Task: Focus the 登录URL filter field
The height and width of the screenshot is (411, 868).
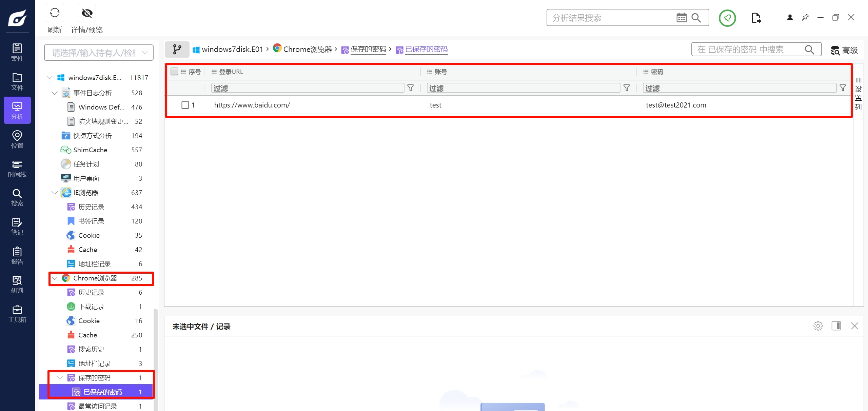Action: pos(308,88)
